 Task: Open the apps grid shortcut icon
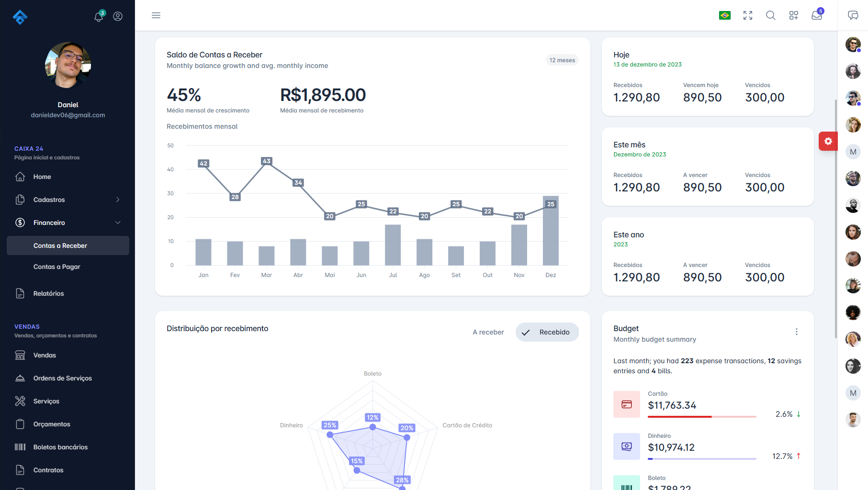(x=794, y=15)
